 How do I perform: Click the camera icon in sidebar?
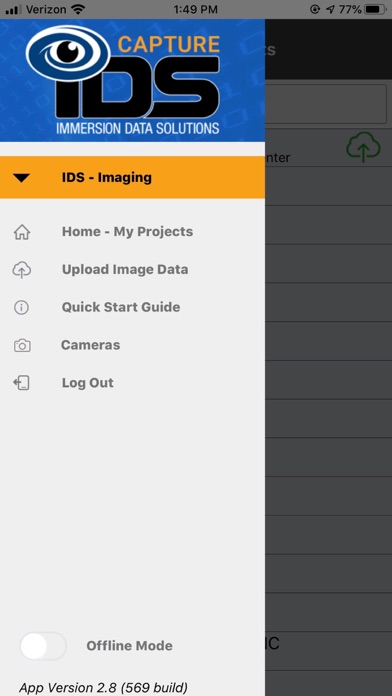(22, 345)
